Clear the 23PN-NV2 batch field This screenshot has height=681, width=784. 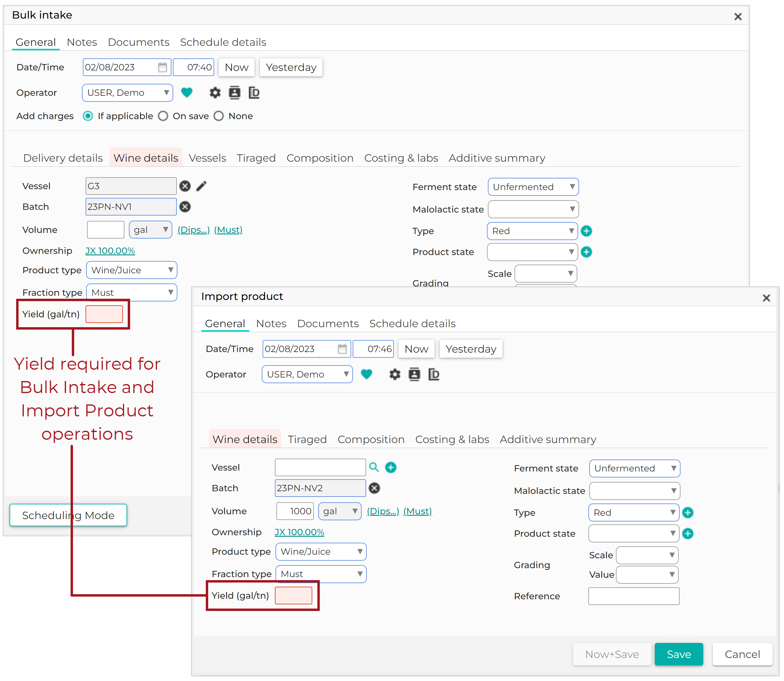tap(374, 488)
